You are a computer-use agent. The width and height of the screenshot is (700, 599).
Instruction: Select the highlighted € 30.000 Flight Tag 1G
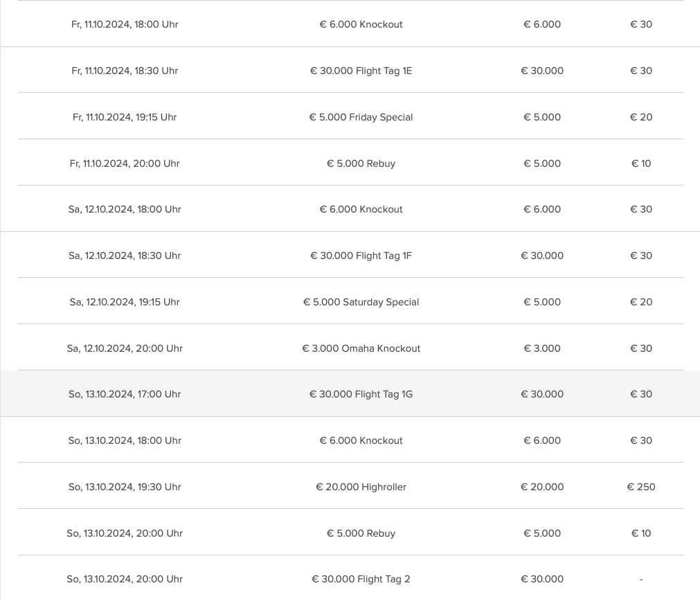[x=361, y=394]
